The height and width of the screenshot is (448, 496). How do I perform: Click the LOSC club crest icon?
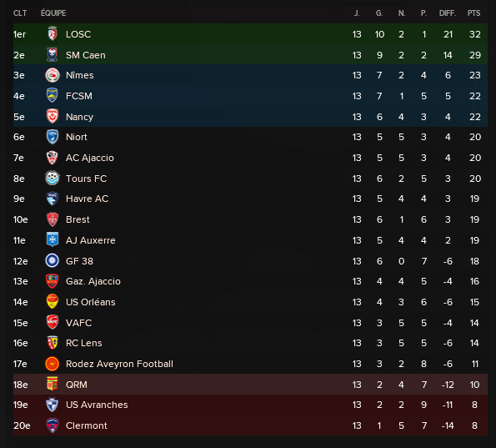pyautogui.click(x=53, y=34)
